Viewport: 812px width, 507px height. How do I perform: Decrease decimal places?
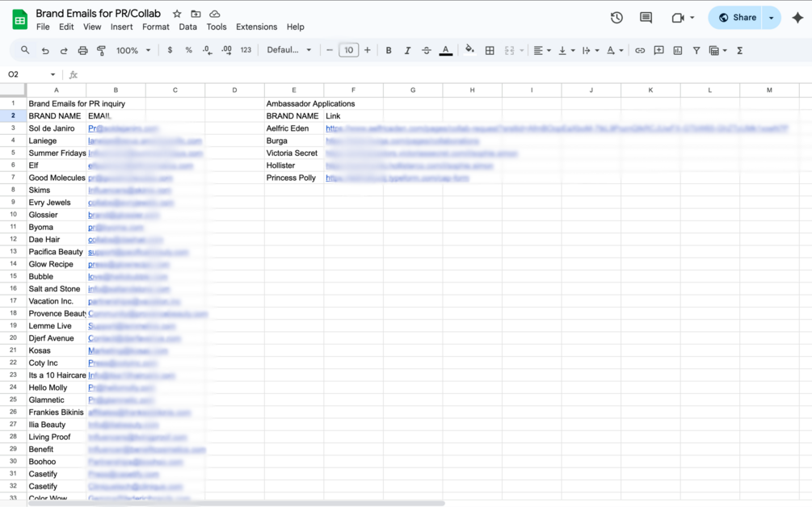click(x=207, y=50)
